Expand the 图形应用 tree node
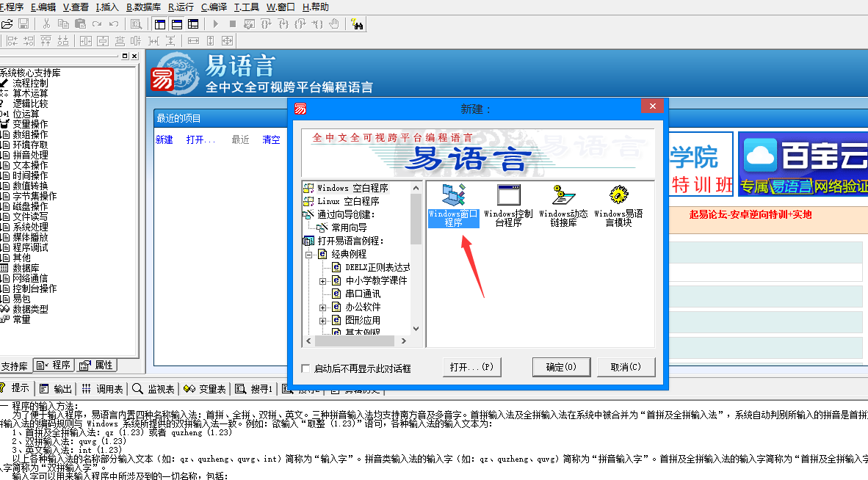The width and height of the screenshot is (868, 480). [322, 321]
